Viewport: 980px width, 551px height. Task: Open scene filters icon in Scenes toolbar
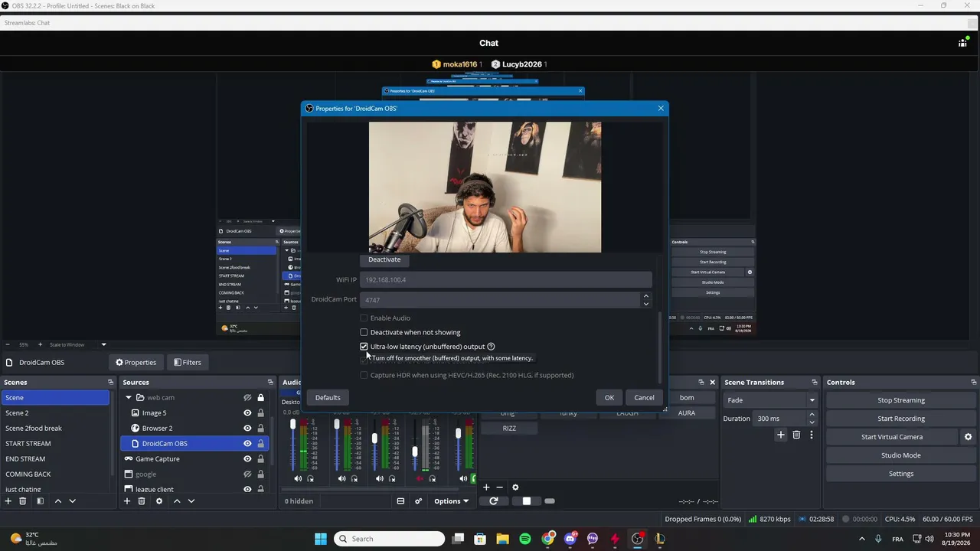pyautogui.click(x=40, y=501)
